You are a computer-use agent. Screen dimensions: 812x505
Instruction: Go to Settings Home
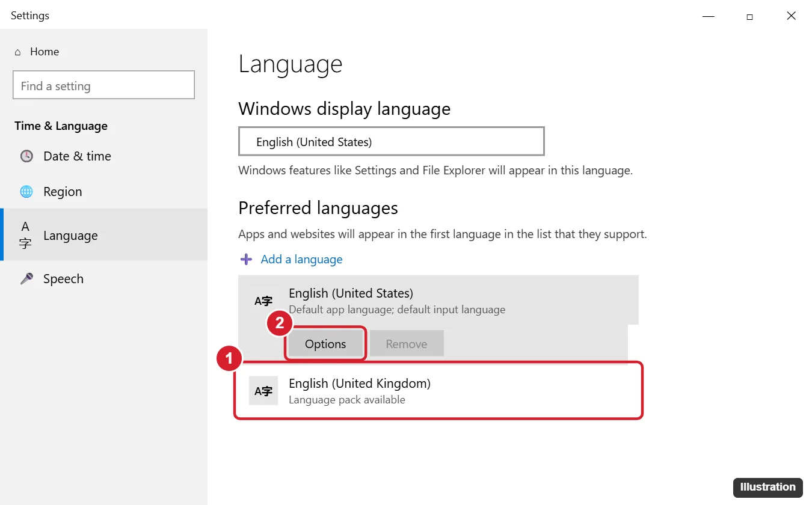point(37,52)
